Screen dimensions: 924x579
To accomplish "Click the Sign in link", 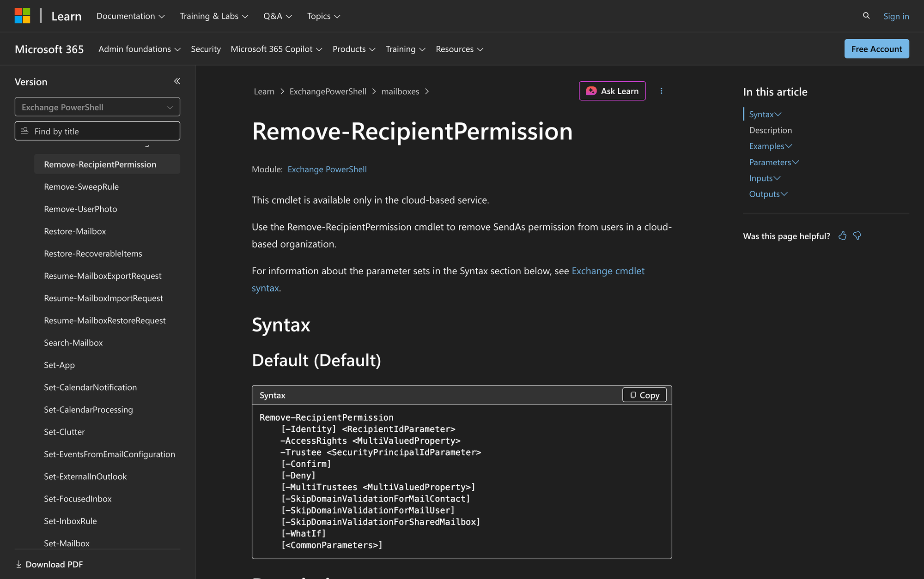I will pyautogui.click(x=896, y=16).
